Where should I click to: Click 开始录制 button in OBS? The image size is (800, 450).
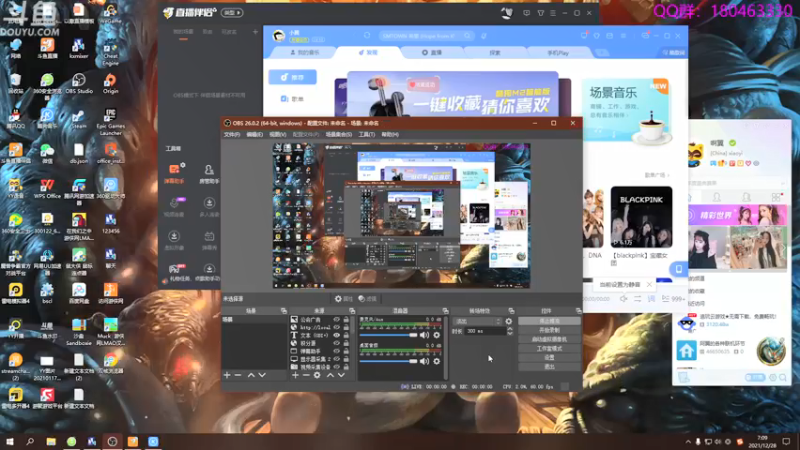549,330
